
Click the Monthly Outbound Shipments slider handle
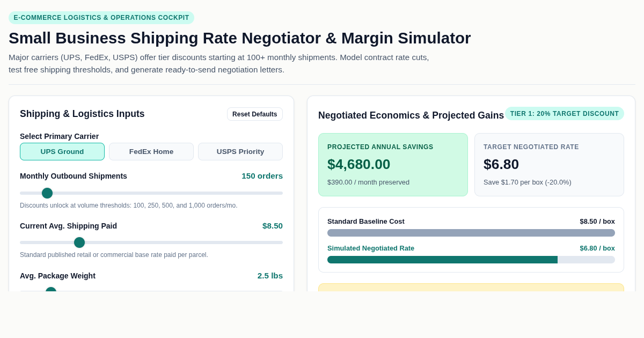47,193
